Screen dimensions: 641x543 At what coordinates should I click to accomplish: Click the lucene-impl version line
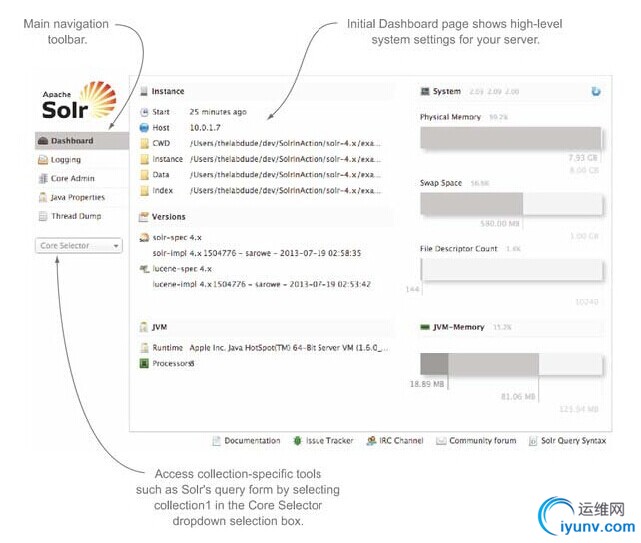(x=262, y=284)
